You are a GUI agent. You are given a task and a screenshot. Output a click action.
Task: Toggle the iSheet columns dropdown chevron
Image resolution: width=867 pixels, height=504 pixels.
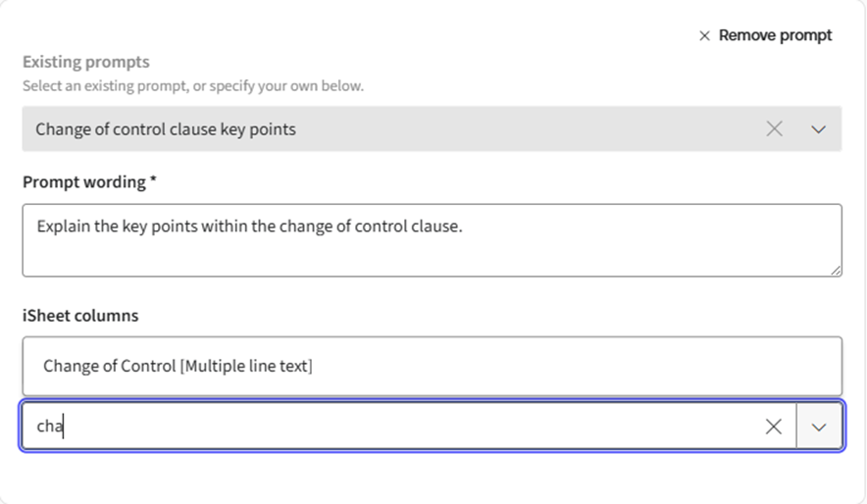point(820,427)
